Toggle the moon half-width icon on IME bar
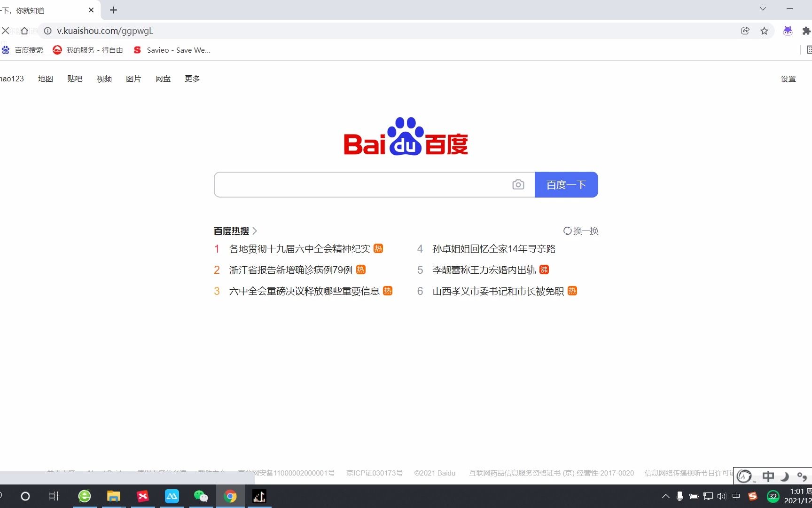812x508 pixels. click(785, 476)
